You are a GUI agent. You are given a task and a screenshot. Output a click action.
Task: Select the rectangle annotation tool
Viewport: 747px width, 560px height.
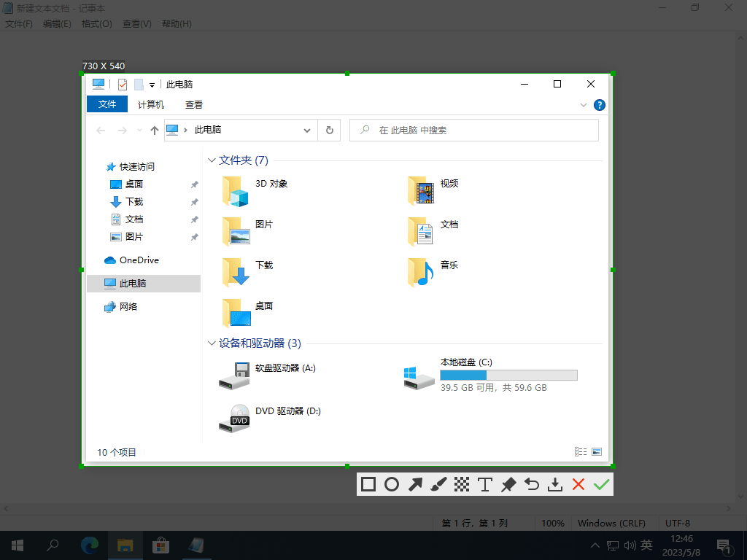click(x=368, y=484)
